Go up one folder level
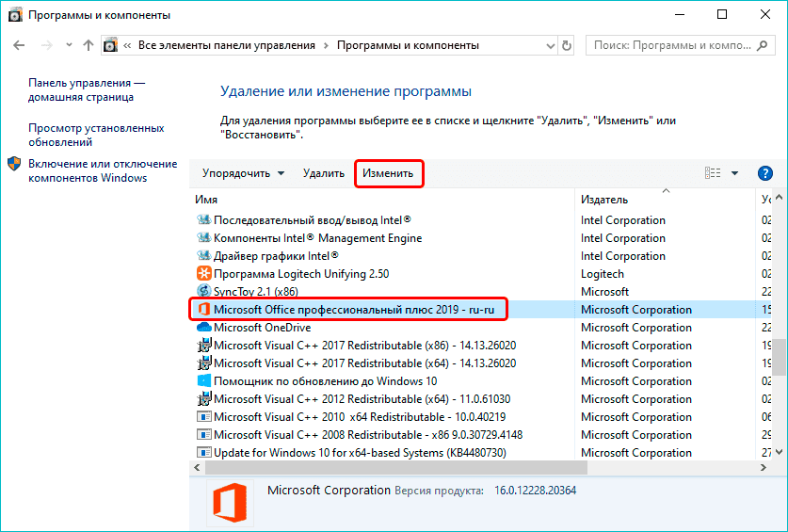Screen dimensions: 788x532 click(x=88, y=45)
